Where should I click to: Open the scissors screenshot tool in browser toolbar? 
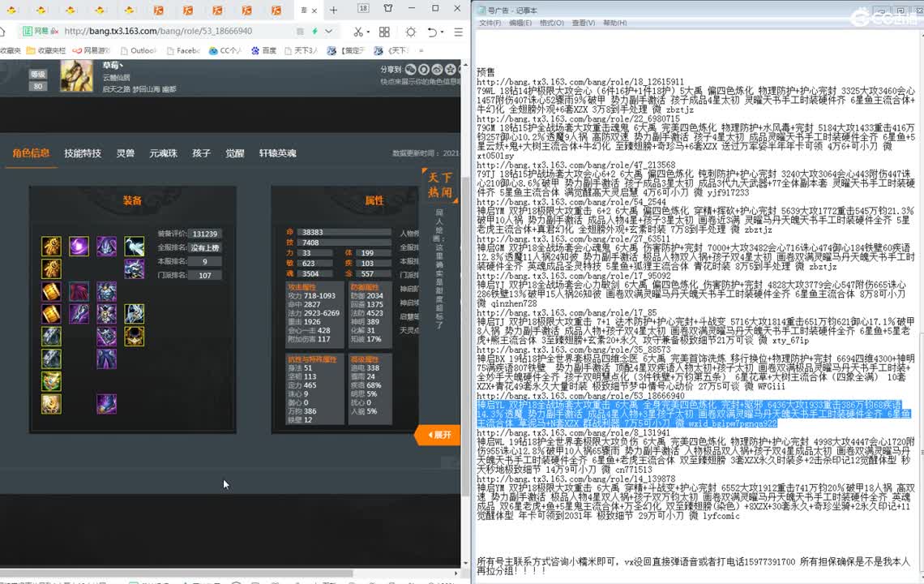pos(357,32)
